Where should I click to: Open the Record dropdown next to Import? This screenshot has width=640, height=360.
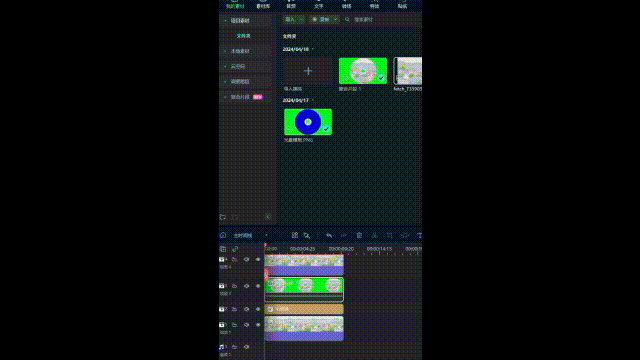324,19
